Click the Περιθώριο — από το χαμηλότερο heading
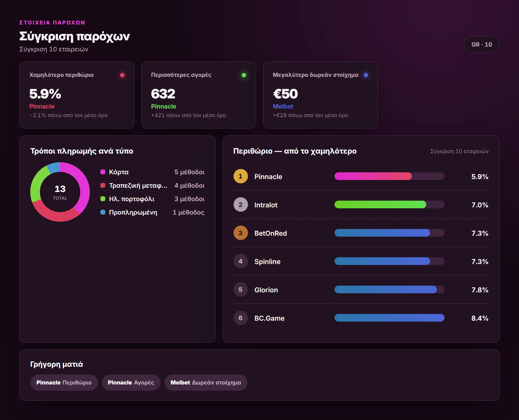519x420 pixels. click(295, 151)
